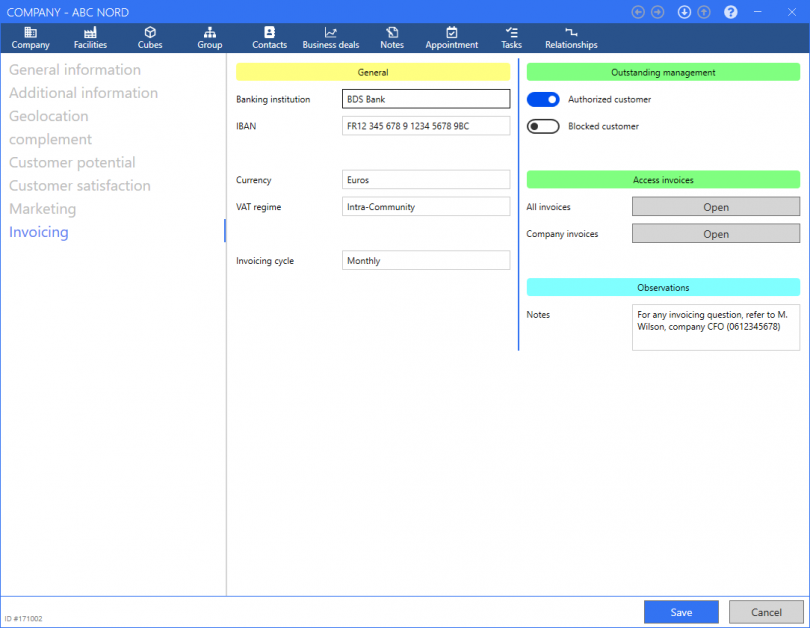Open the VAT regime field
The width and height of the screenshot is (810, 628).
coord(426,207)
